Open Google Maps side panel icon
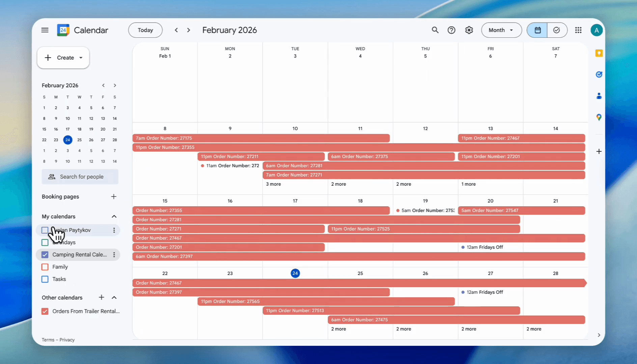 click(x=599, y=117)
